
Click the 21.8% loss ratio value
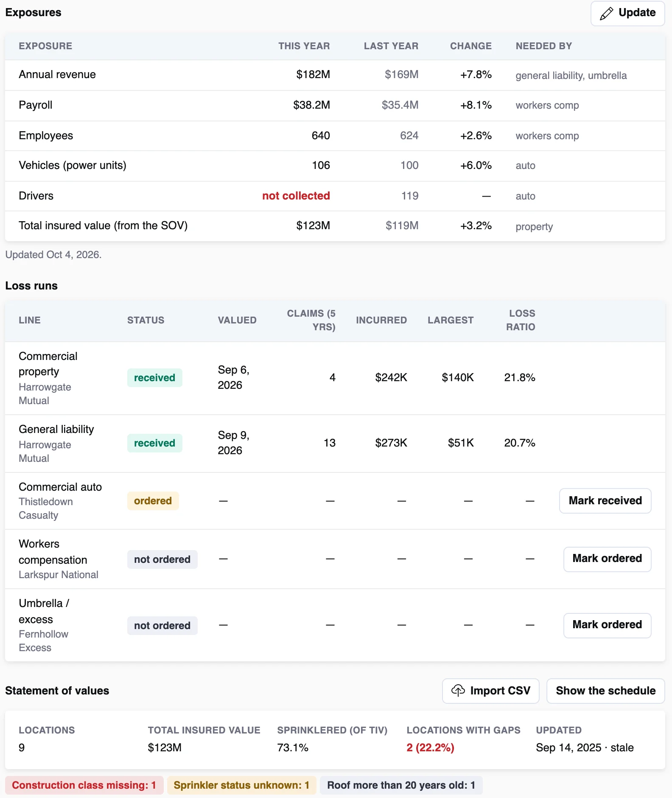(x=520, y=378)
